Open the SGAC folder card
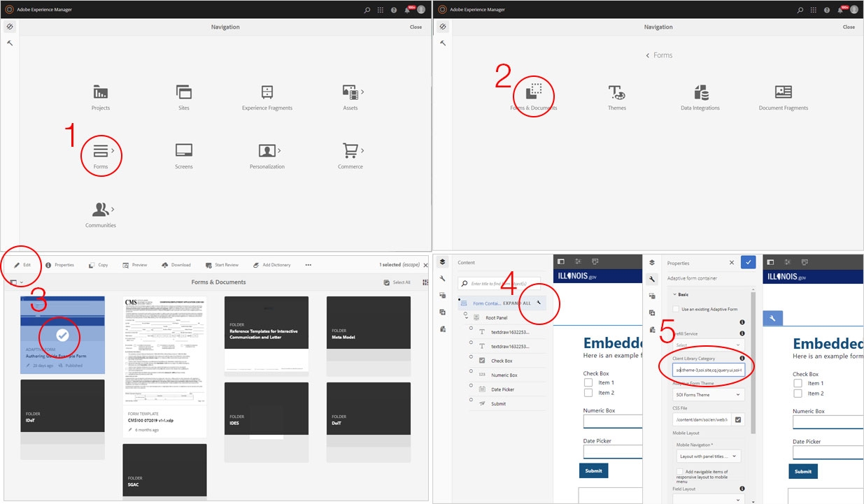This screenshot has height=504, width=864. 164,472
